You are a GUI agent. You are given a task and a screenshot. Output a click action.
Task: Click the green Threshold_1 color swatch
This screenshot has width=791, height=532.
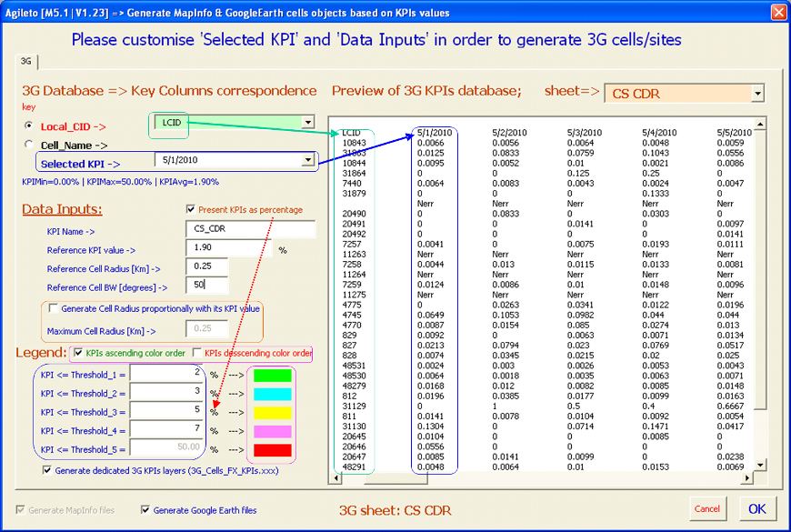coord(273,373)
